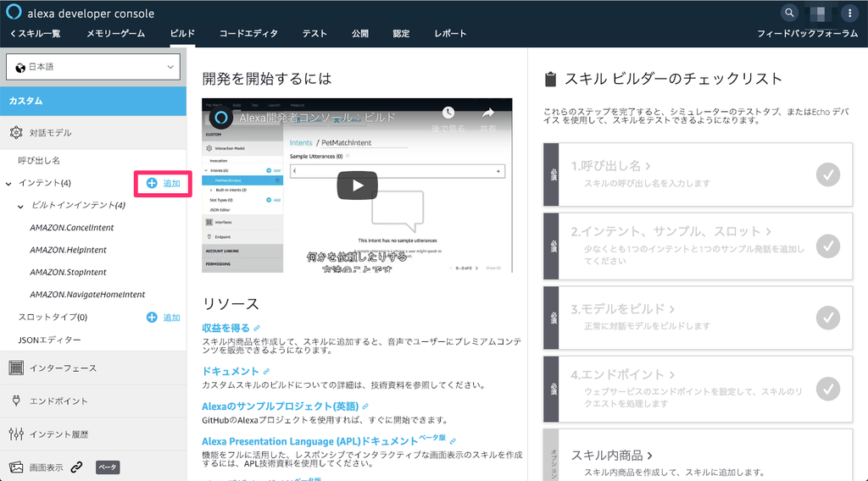Open 1.呼び出し名 checklist step
Viewport: 868px width, 481px height.
[610, 166]
